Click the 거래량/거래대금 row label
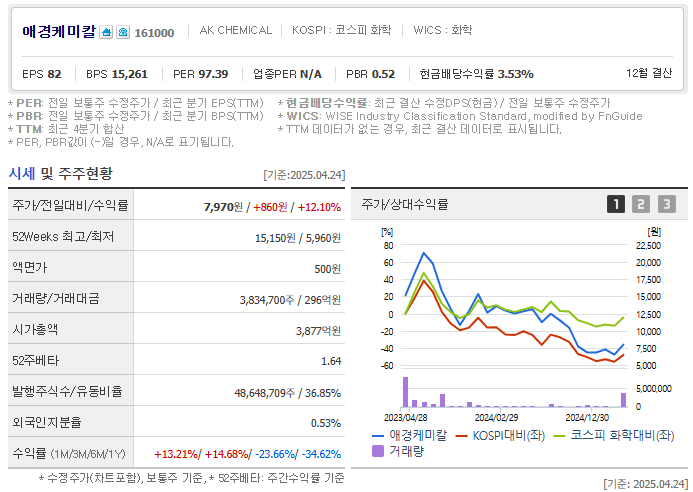This screenshot has height=492, width=693. 56,298
